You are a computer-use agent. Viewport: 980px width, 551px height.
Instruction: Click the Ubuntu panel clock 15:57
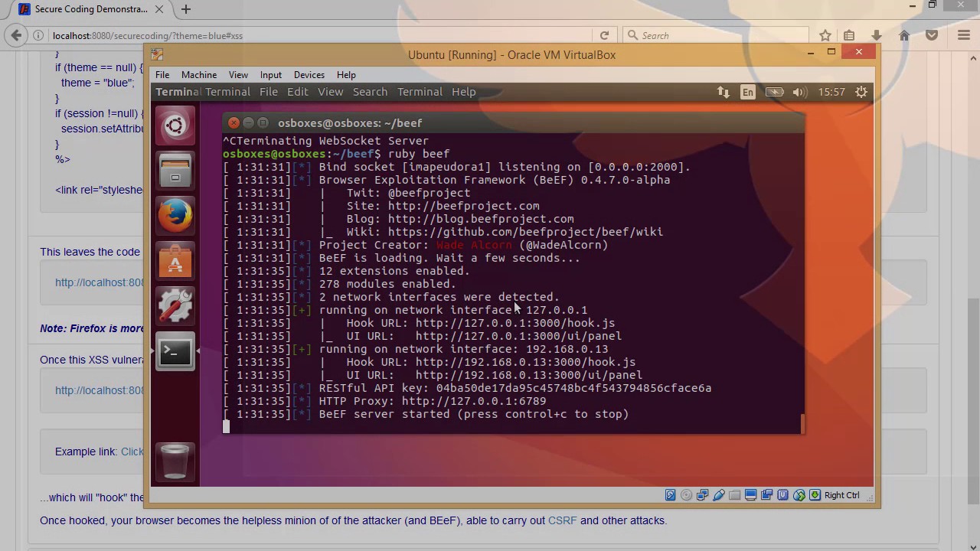tap(831, 92)
